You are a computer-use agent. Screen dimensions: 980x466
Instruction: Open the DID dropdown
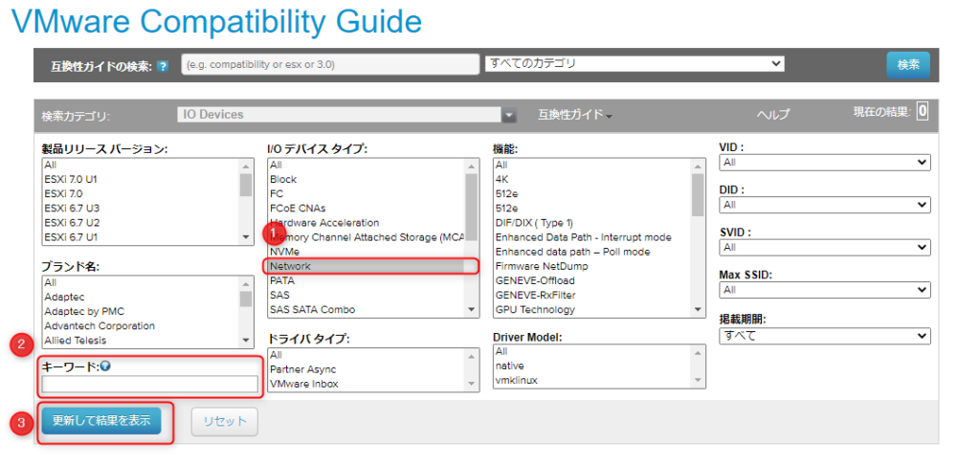[825, 205]
